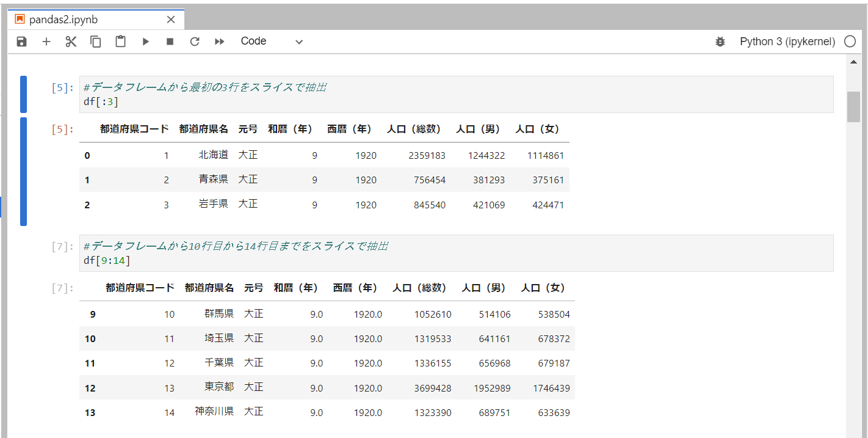Click the scrollbar up arrow
Image resolution: width=868 pixels, height=438 pixels.
coord(854,61)
